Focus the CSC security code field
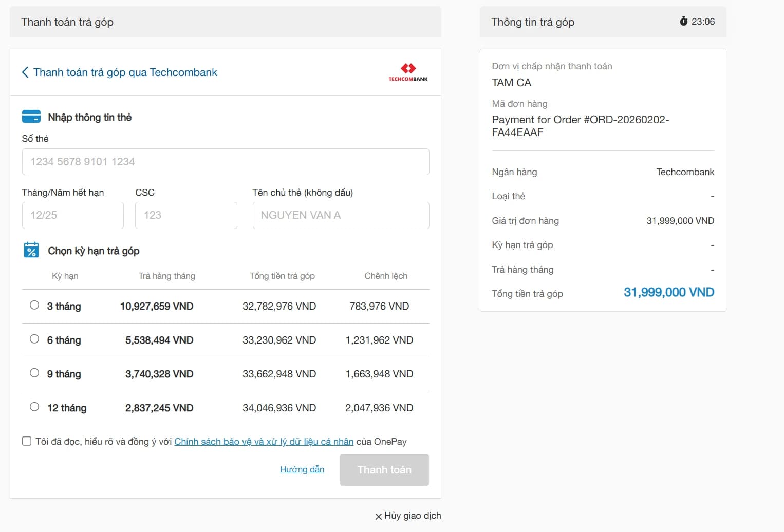 tap(186, 215)
